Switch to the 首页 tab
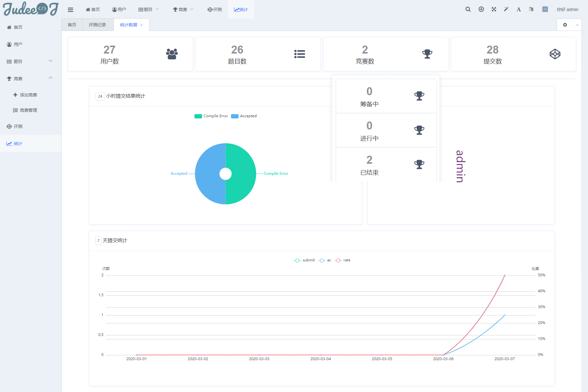Image resolution: width=588 pixels, height=392 pixels. [72, 25]
